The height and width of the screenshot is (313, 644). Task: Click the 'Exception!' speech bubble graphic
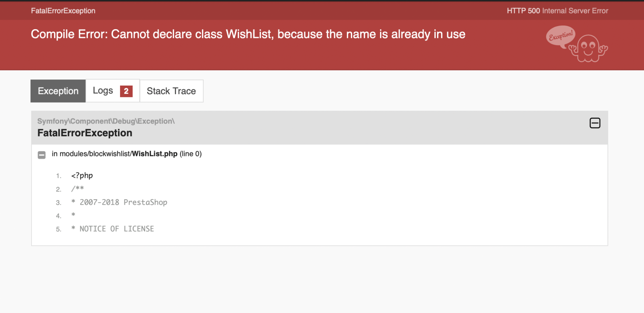[x=561, y=36]
